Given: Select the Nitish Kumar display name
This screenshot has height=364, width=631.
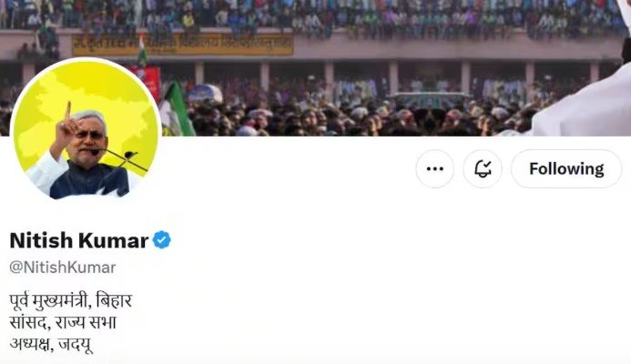Looking at the screenshot, I should [x=79, y=240].
